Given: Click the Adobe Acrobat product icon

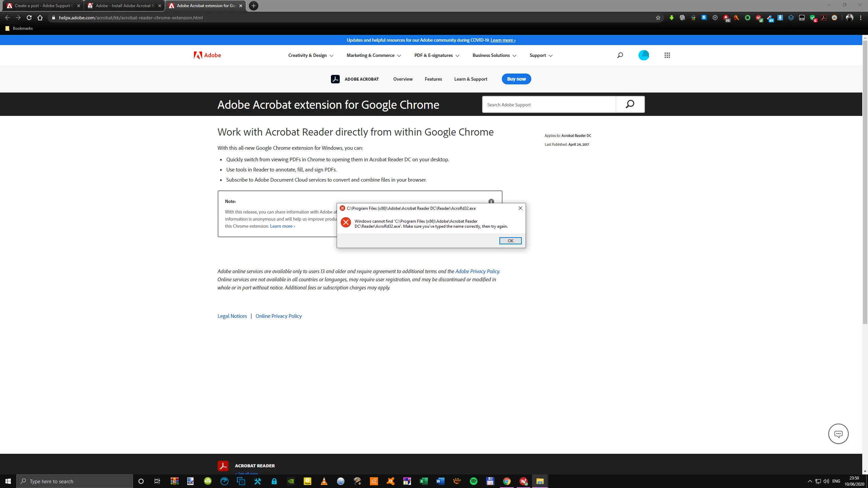Looking at the screenshot, I should [335, 79].
